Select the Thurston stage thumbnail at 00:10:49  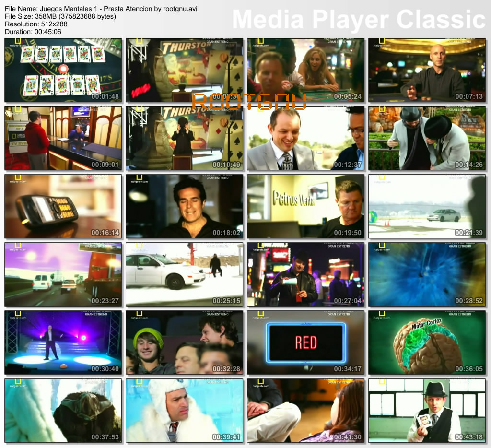coord(185,138)
